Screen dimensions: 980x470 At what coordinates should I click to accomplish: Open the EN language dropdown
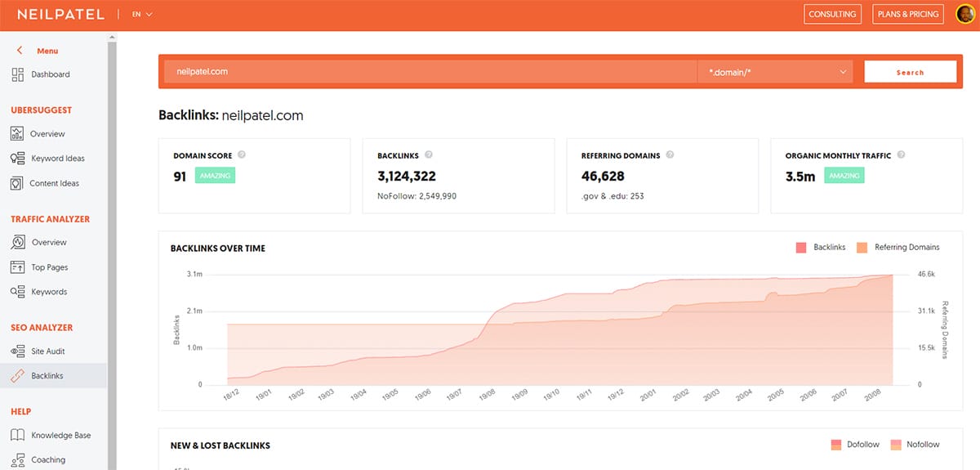[x=142, y=15]
